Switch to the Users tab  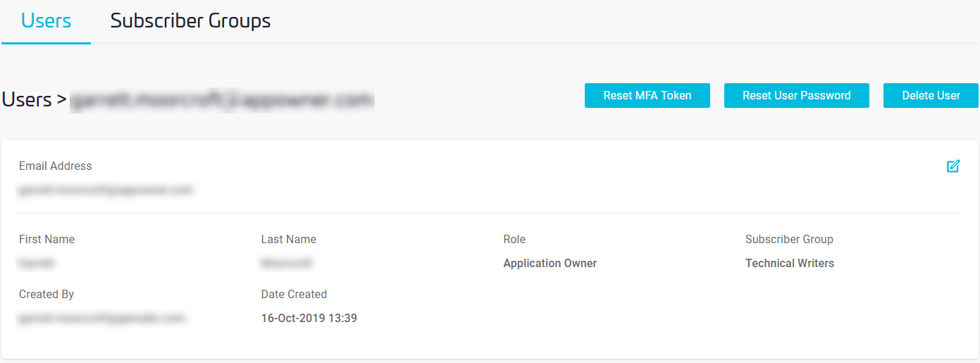46,21
